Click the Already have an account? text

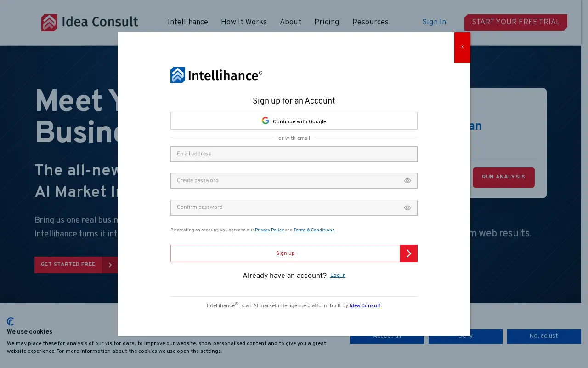pos(285,276)
